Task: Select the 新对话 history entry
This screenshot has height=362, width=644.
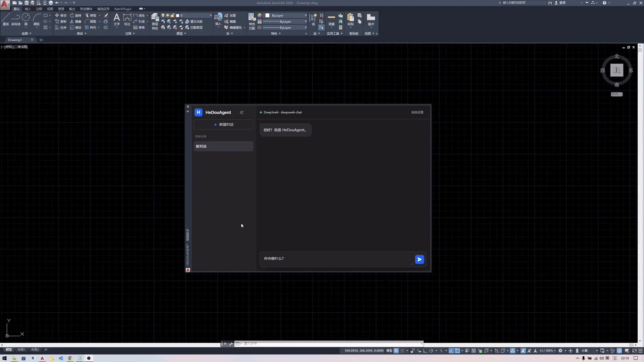Action: [x=223, y=146]
